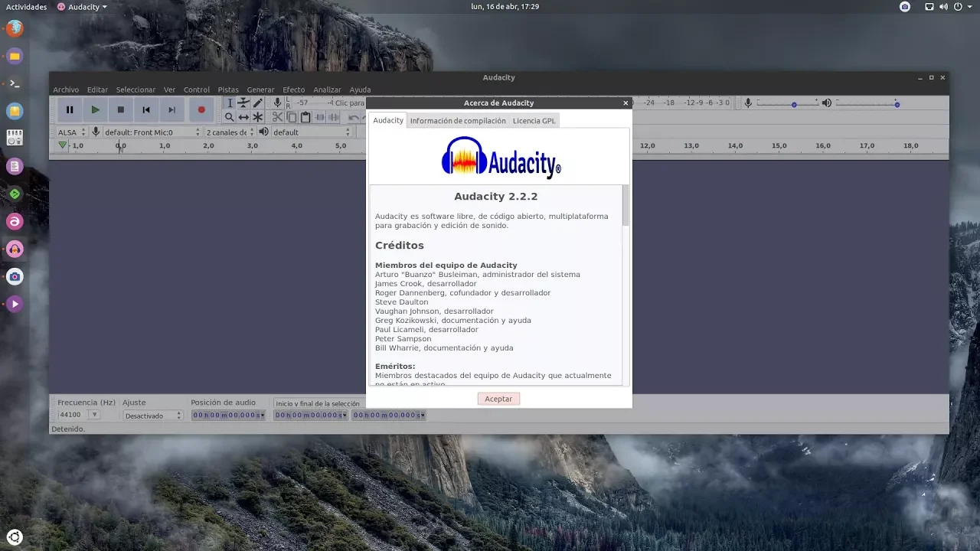Screen dimensions: 980x551
Task: Open the ALSA audio host dropdown
Action: click(72, 132)
